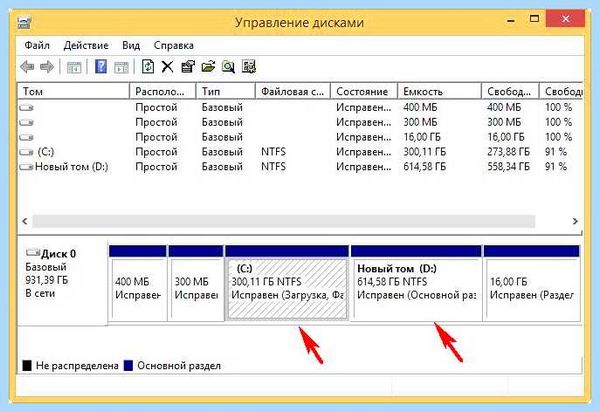
Task: Open the Справка menu
Action: 174,46
